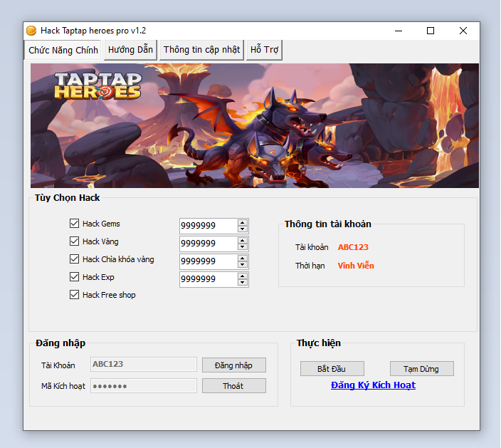Open the Thông tin cập nhật tab

coord(202,50)
